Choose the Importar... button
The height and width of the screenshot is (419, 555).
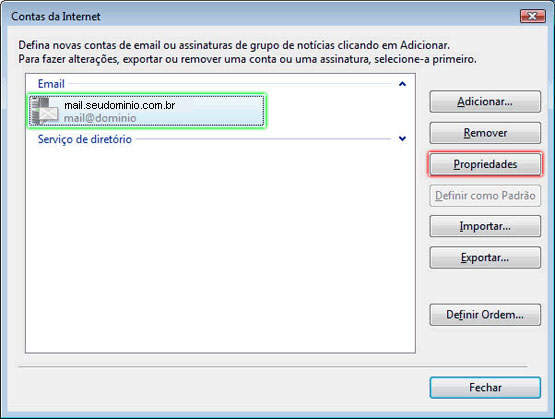(x=485, y=226)
